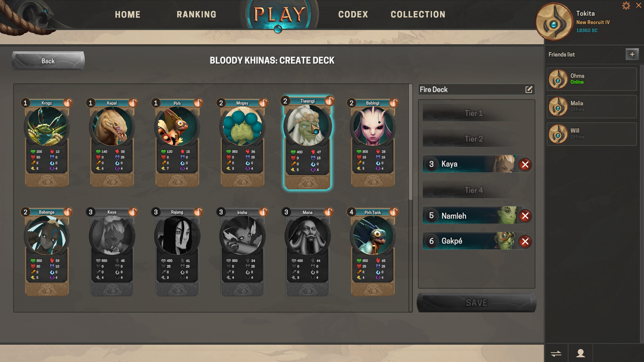Open info icon on Krogz card
Viewport: 644px width, 362px height.
[x=68, y=103]
